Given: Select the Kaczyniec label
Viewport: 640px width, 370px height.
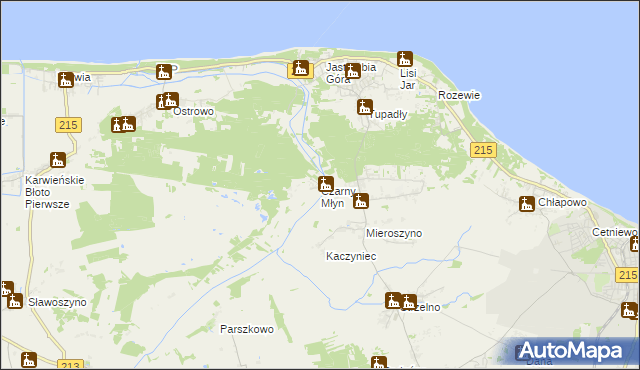Looking at the screenshot, I should pyautogui.click(x=351, y=256).
